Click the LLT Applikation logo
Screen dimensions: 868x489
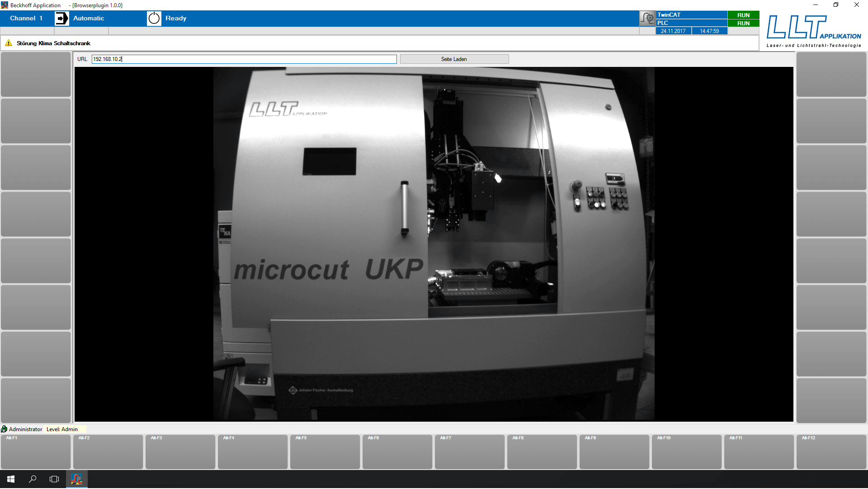[x=814, y=31]
